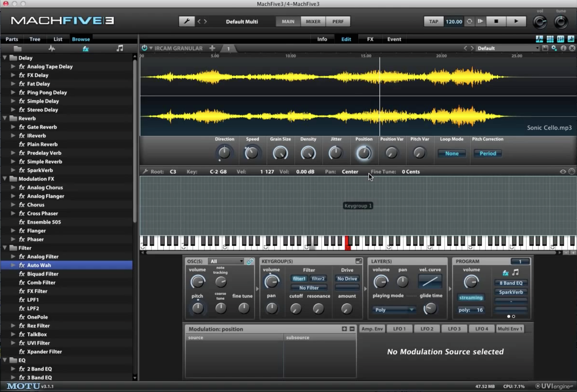Click the Density knob

308,153
